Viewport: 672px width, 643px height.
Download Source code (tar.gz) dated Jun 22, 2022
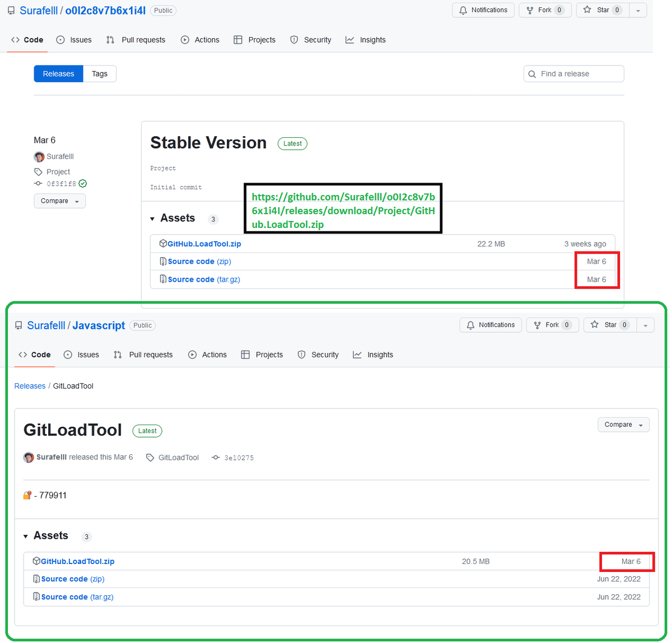(x=77, y=597)
